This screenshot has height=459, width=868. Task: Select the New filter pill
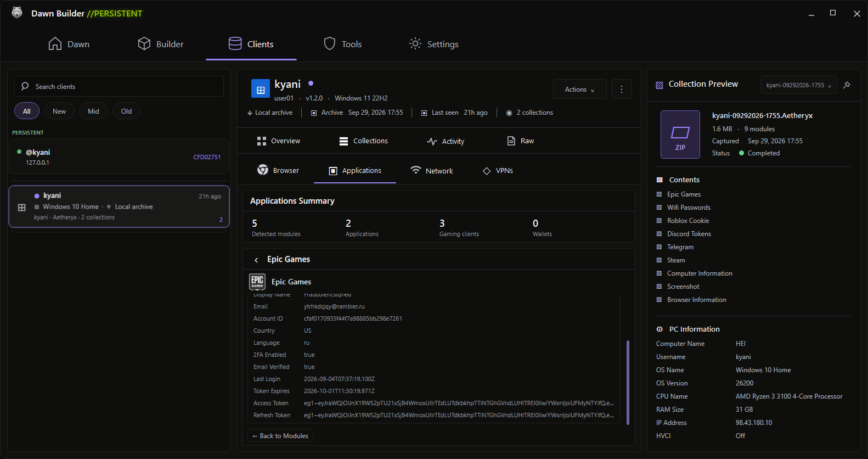coord(59,111)
